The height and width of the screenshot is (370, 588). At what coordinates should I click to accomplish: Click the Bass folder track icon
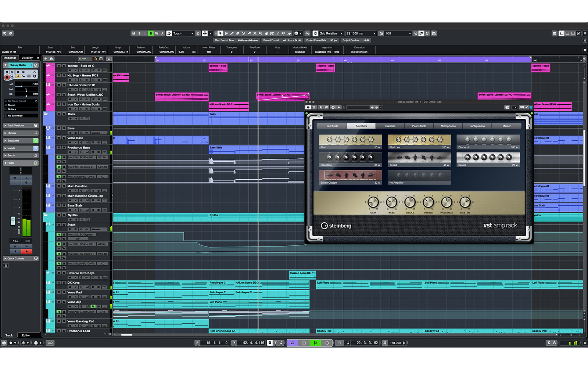pos(46,114)
